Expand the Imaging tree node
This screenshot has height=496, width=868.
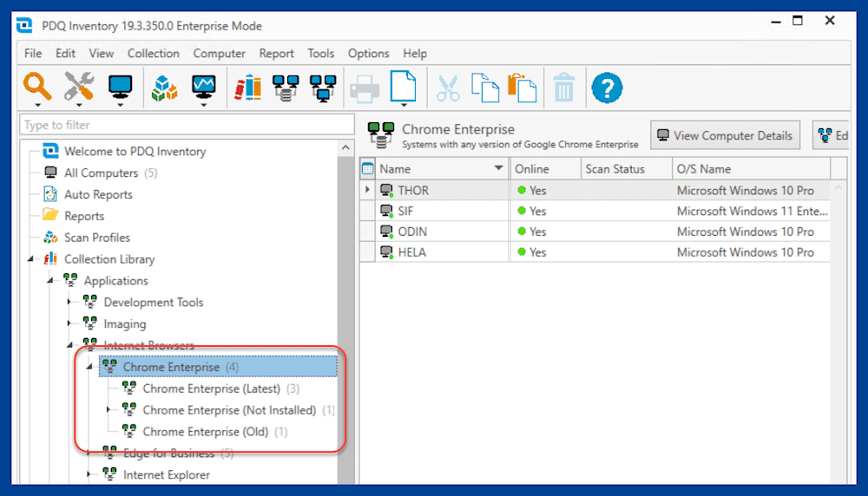tap(69, 323)
